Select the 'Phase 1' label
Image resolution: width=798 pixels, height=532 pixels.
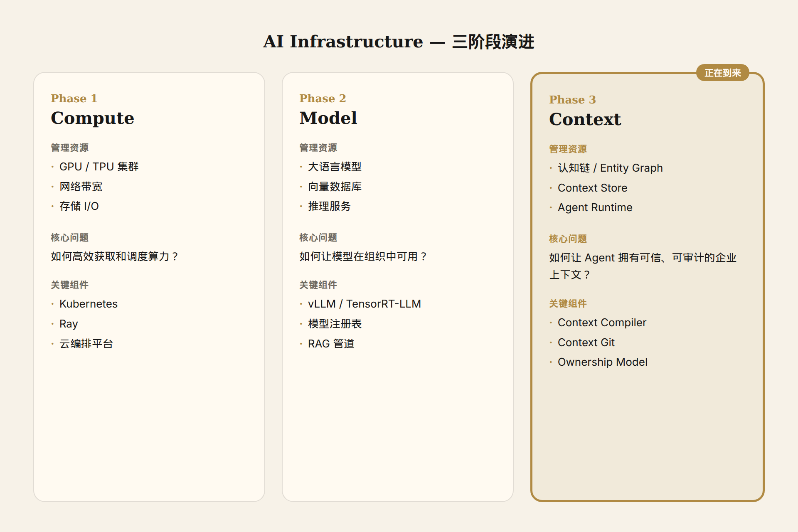point(74,99)
